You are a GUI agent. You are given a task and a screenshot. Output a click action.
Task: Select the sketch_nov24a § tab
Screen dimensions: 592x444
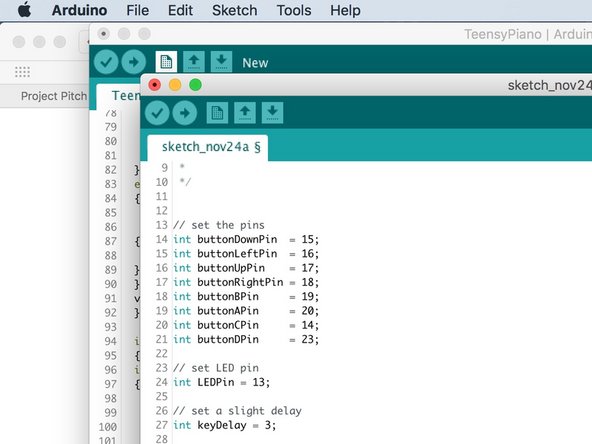tap(207, 147)
